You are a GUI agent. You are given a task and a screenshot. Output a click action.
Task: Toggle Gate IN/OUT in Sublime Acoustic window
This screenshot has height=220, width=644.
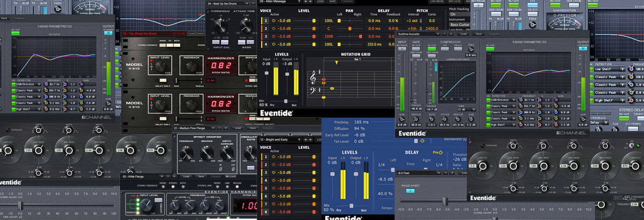point(417,50)
